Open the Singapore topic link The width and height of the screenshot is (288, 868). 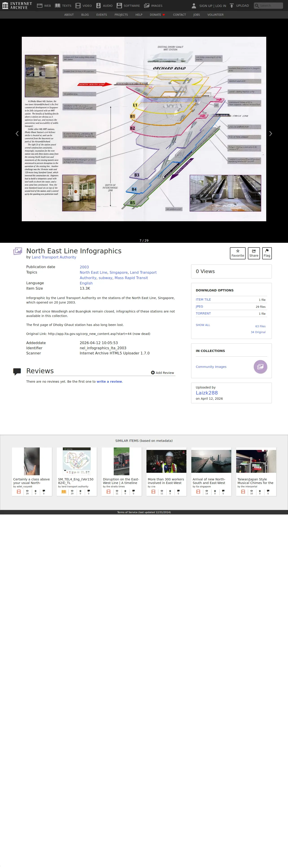pyautogui.click(x=118, y=273)
